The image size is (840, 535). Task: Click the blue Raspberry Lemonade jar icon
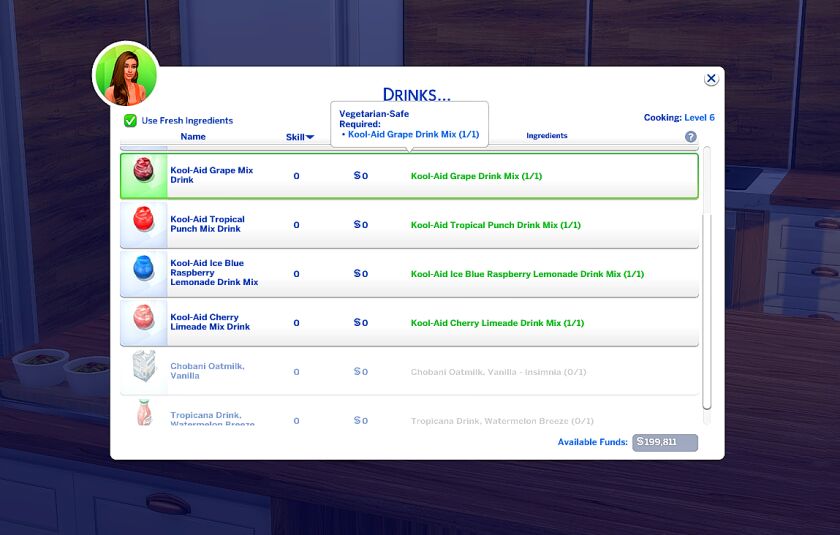(x=143, y=268)
